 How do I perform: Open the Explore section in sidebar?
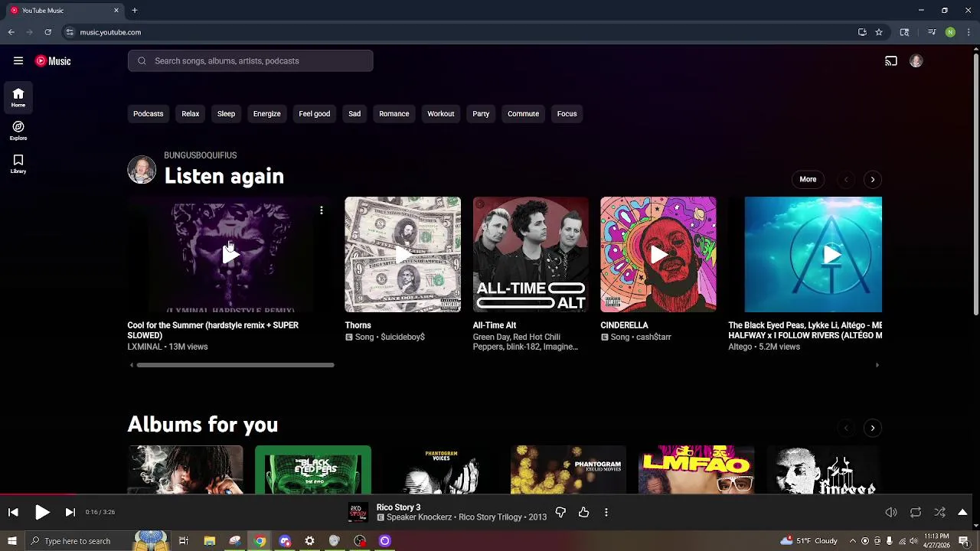click(18, 131)
